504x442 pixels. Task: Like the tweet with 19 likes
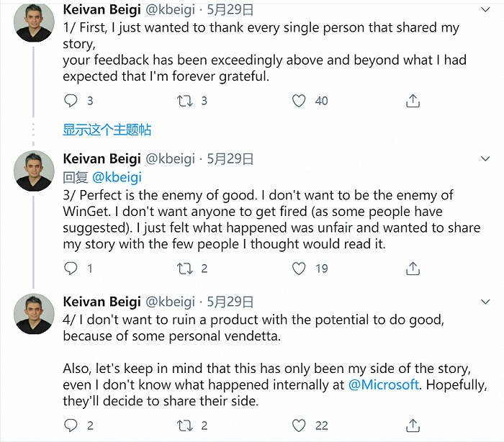(299, 269)
